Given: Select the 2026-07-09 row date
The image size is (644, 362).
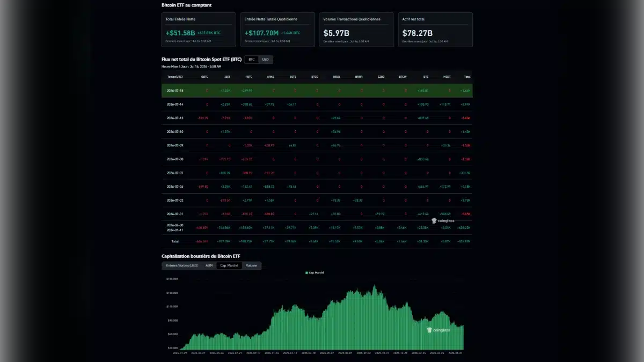Looking at the screenshot, I should tap(175, 145).
